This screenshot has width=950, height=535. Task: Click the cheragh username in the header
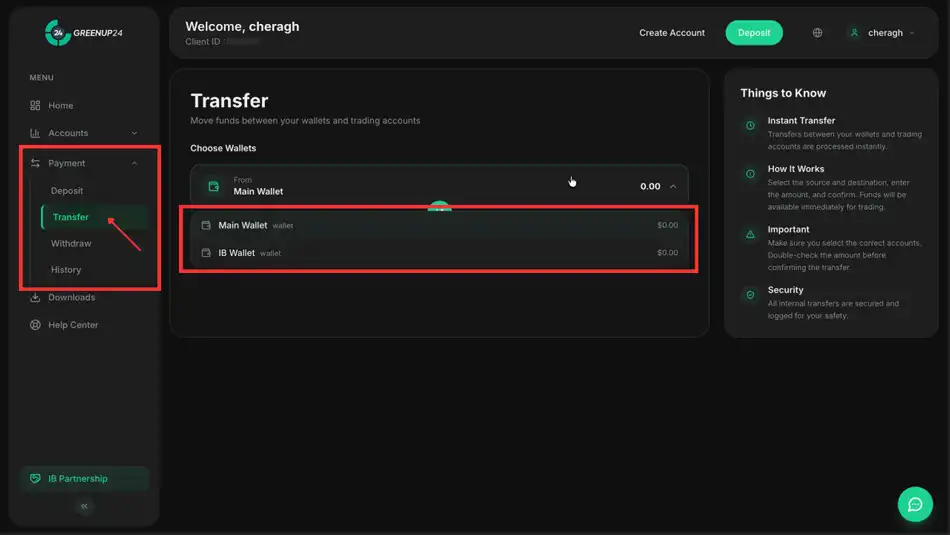tap(885, 33)
